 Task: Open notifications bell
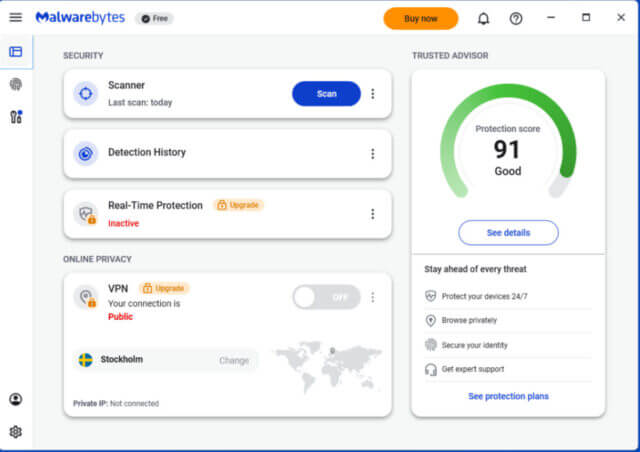click(x=484, y=18)
